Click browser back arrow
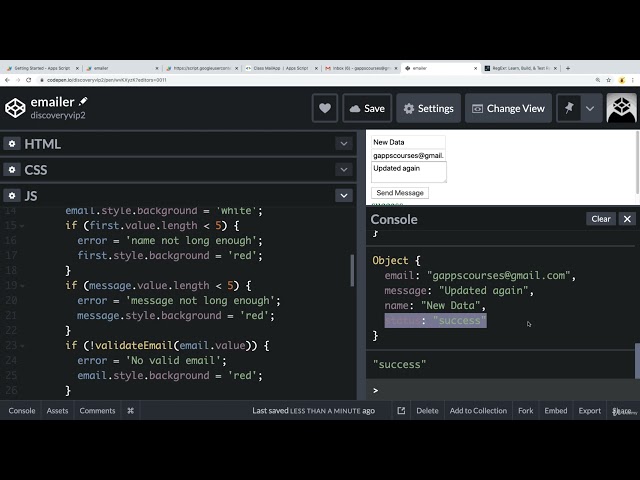Image resolution: width=640 pixels, height=480 pixels. click(x=7, y=80)
